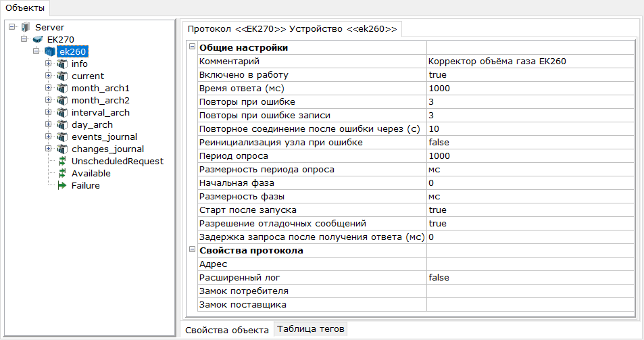
Task: Click the Available tag icon
Action: 62,173
